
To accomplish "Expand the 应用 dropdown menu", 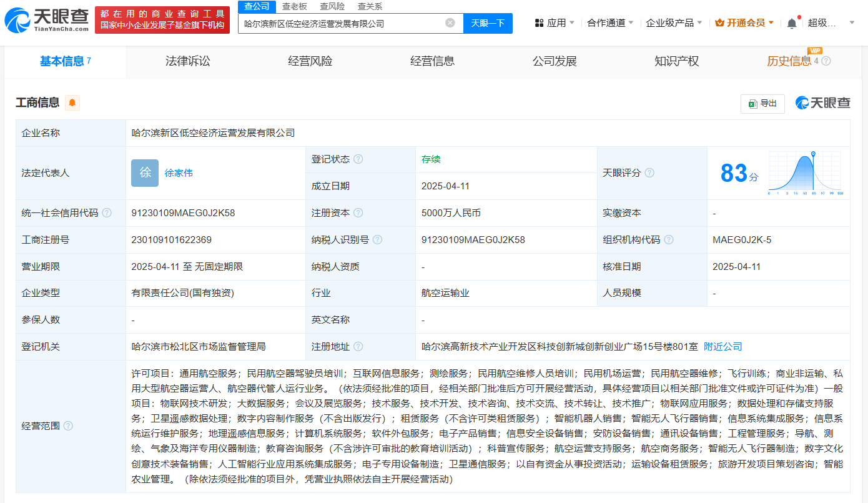I will click(x=556, y=23).
